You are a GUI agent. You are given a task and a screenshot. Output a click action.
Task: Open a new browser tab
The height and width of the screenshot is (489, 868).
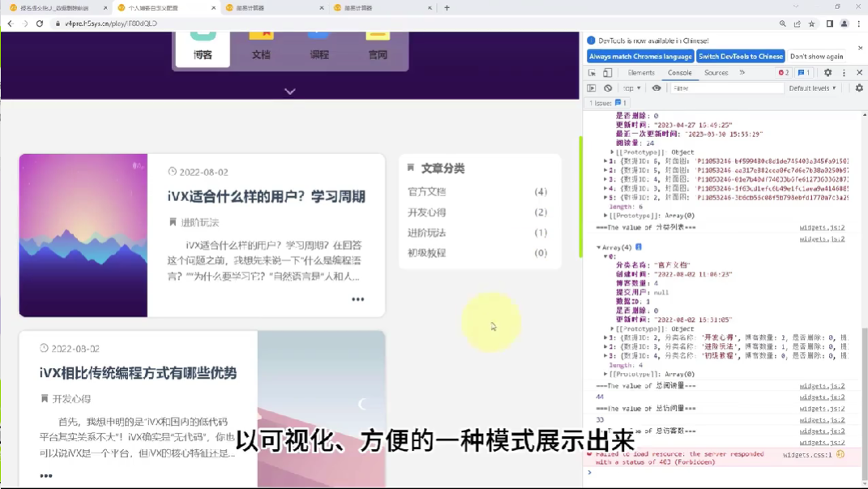[x=447, y=8]
